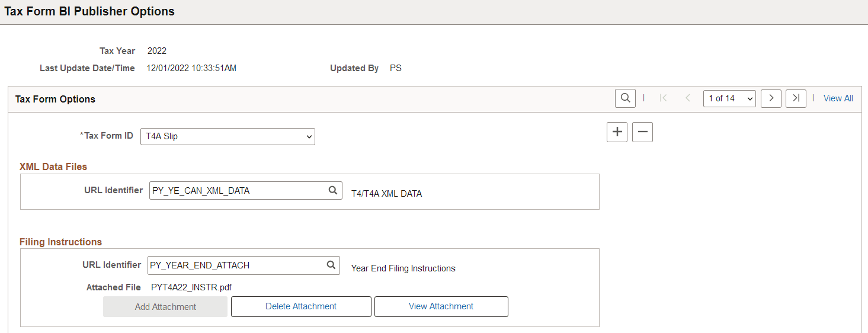
Task: Delete current row with minus button
Action: point(642,132)
